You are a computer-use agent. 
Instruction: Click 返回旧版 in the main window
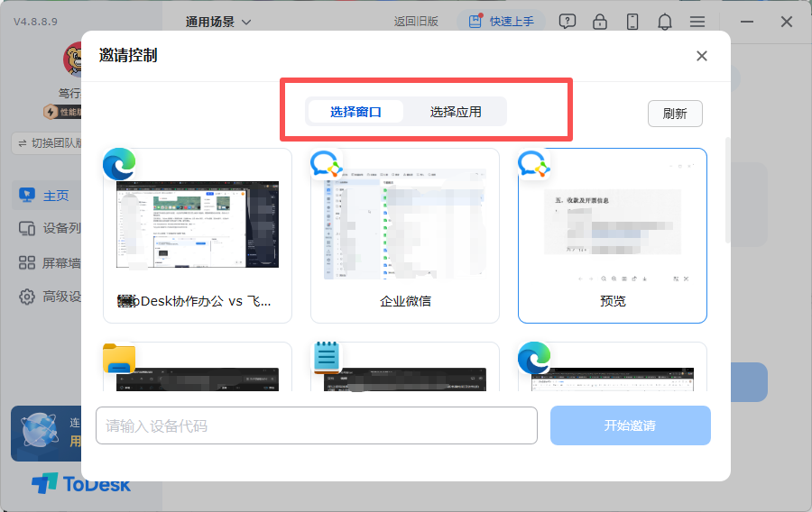click(416, 22)
